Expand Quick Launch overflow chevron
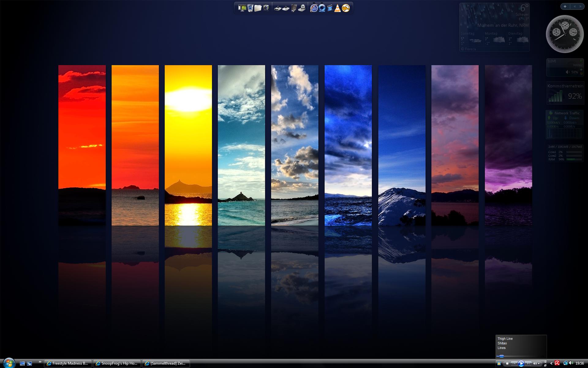This screenshot has height=368, width=588. [x=40, y=362]
